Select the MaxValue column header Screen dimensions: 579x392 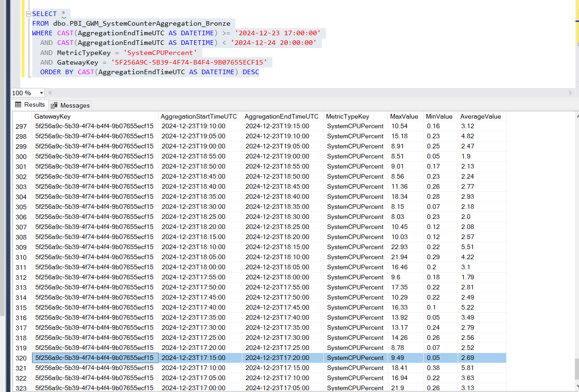click(405, 116)
